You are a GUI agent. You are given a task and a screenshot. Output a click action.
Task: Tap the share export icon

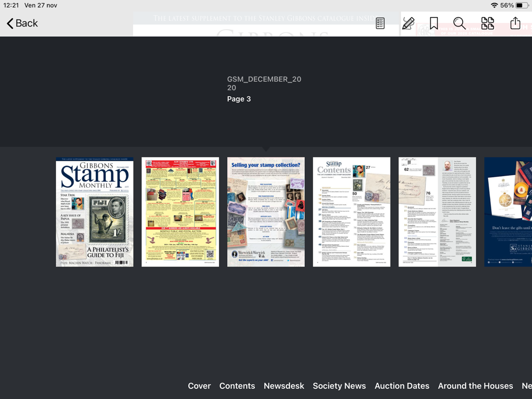515,23
